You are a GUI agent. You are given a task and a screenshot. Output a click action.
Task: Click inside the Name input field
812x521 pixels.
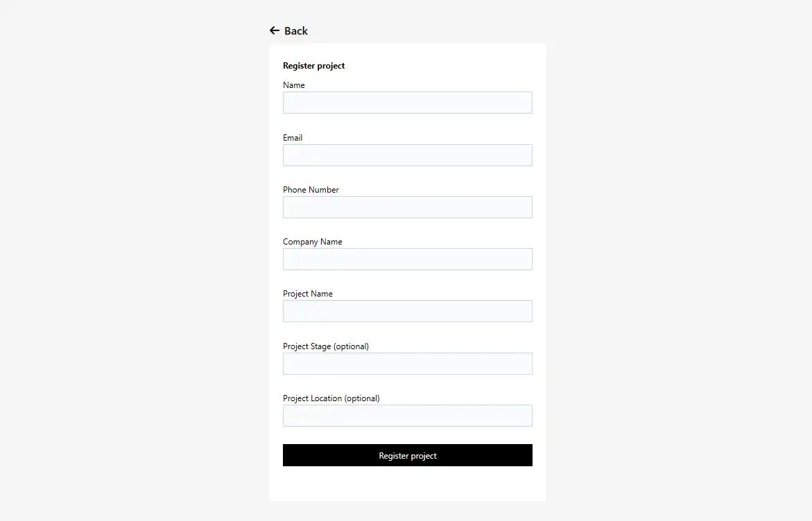407,102
